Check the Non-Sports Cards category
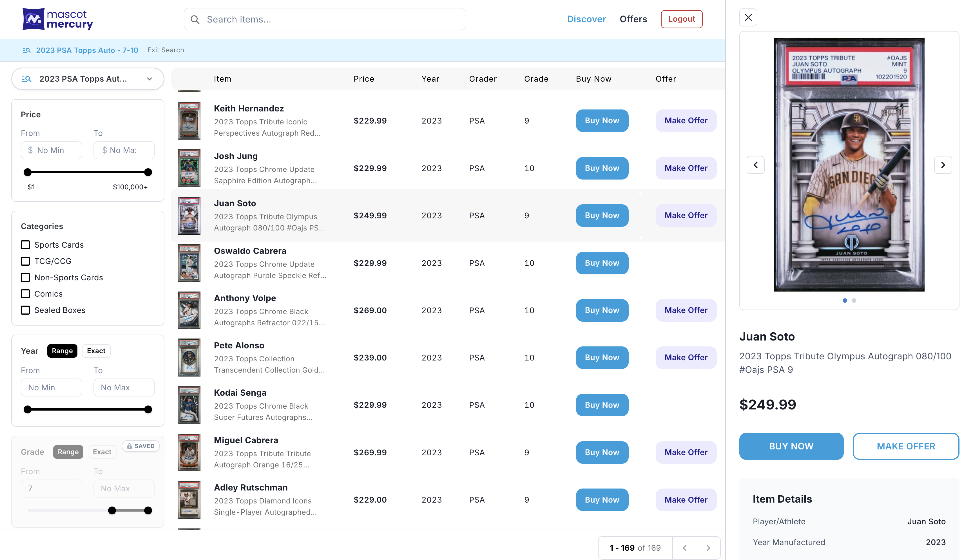 click(25, 278)
